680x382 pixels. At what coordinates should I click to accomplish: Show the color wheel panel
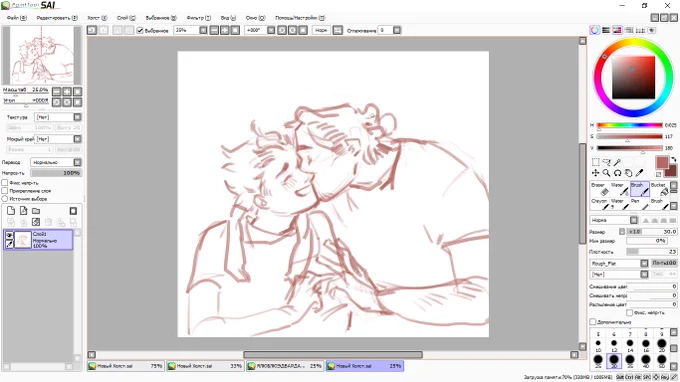[595, 30]
